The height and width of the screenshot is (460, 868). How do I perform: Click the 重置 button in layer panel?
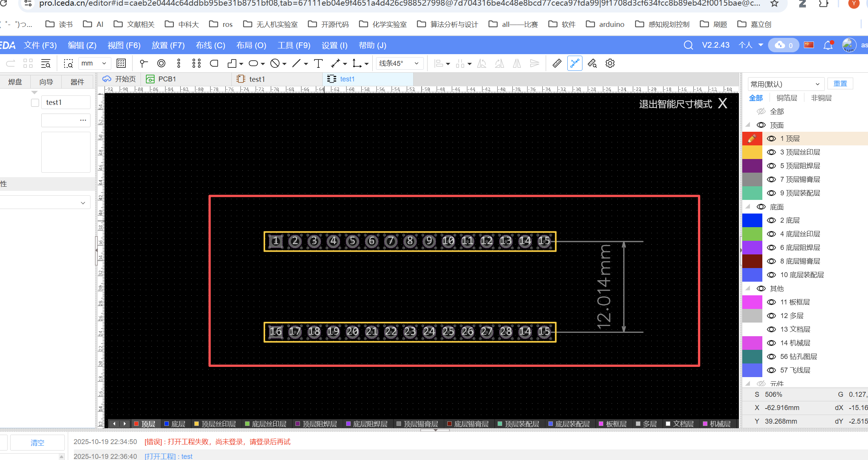[840, 84]
